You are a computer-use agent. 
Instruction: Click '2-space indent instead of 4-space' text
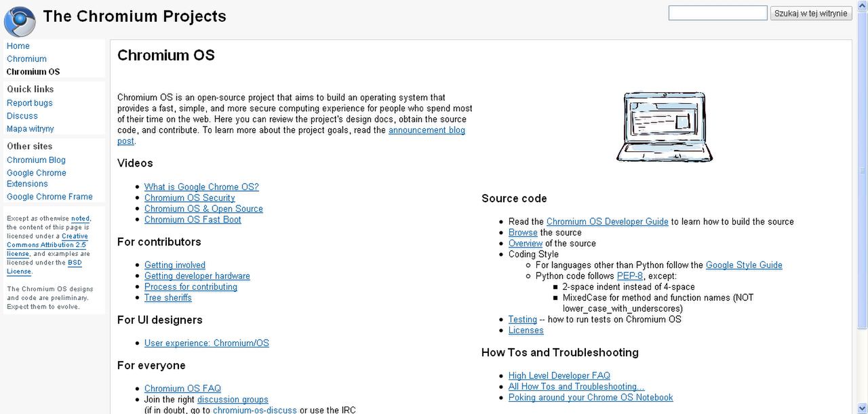pos(629,287)
